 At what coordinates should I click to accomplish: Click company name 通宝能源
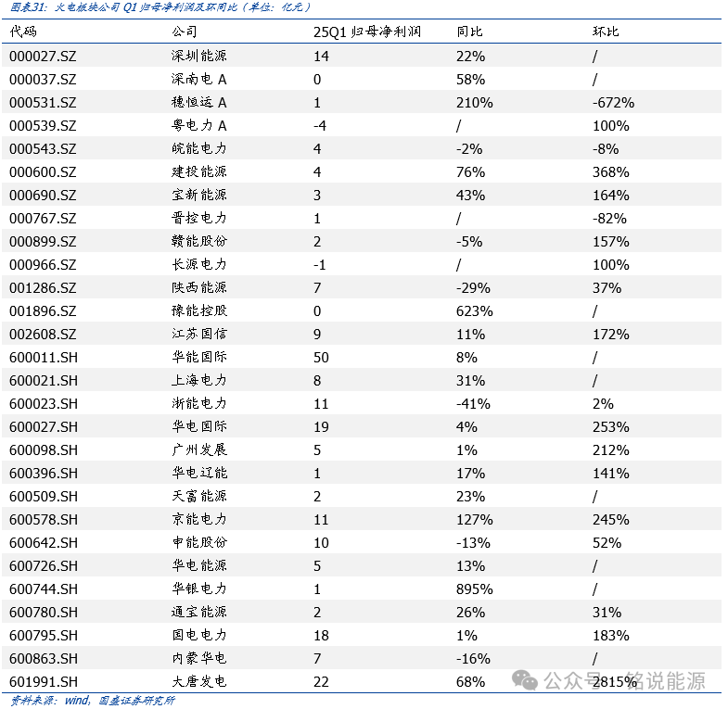point(199,613)
